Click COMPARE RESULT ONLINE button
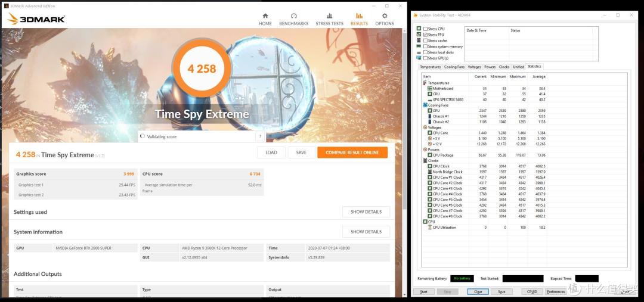The height and width of the screenshot is (302, 644). pyautogui.click(x=352, y=152)
